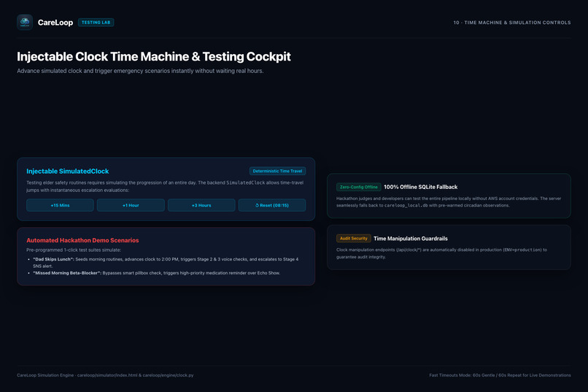The height and width of the screenshot is (392, 588).
Task: Select the Zero-Config Offline badge
Action: [x=358, y=187]
